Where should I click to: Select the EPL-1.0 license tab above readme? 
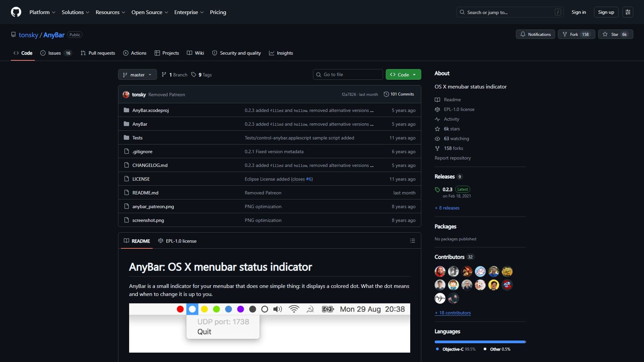[x=177, y=241]
